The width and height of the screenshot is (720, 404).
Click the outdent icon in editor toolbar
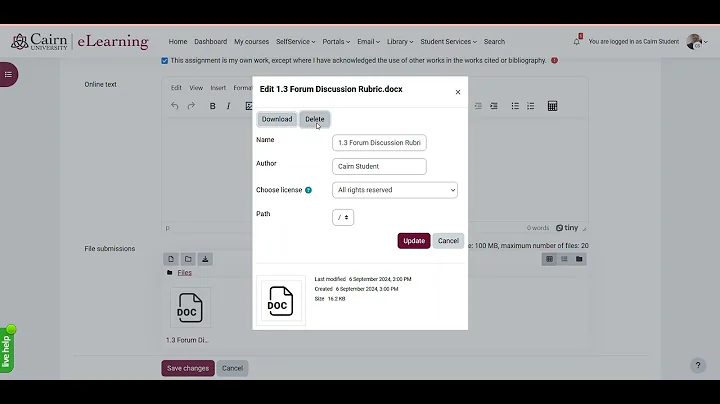478,106
